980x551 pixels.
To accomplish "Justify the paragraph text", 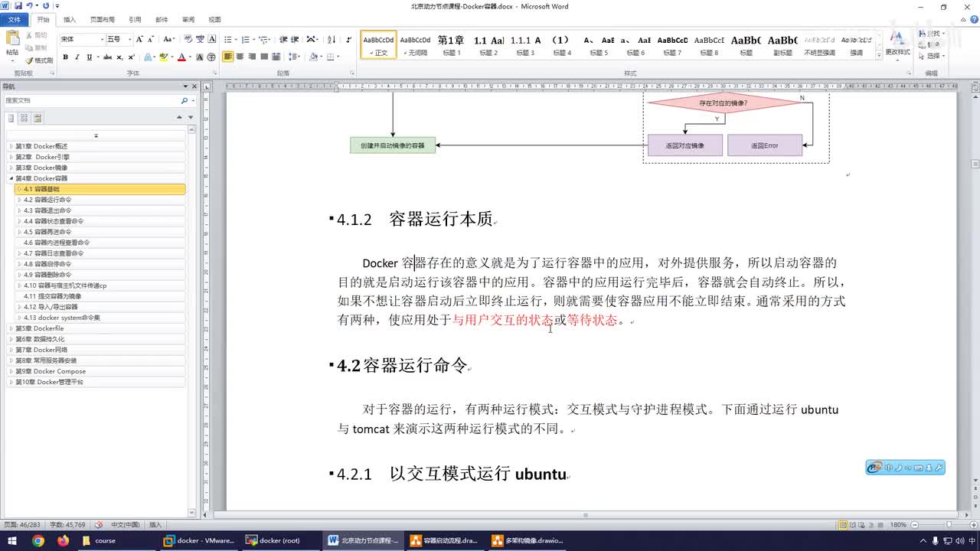I will tap(264, 57).
